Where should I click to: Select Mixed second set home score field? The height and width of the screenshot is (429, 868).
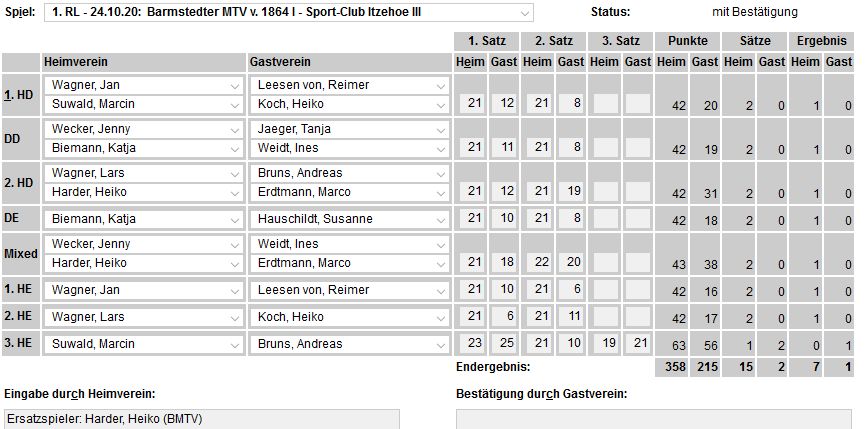click(x=537, y=262)
